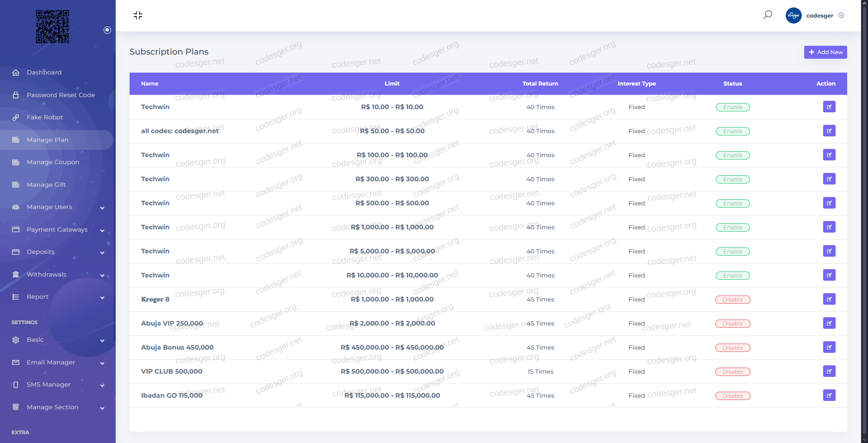
Task: Expand the Payment Gateways submenu
Action: (x=102, y=230)
